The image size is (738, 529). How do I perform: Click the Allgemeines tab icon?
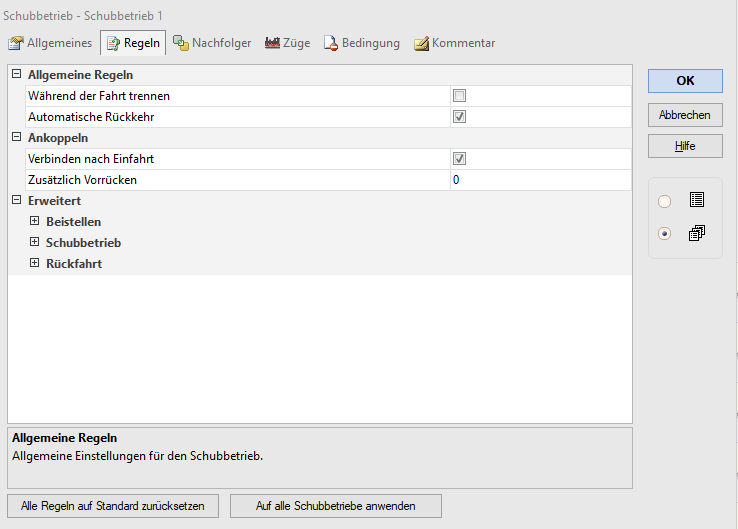[x=16, y=43]
